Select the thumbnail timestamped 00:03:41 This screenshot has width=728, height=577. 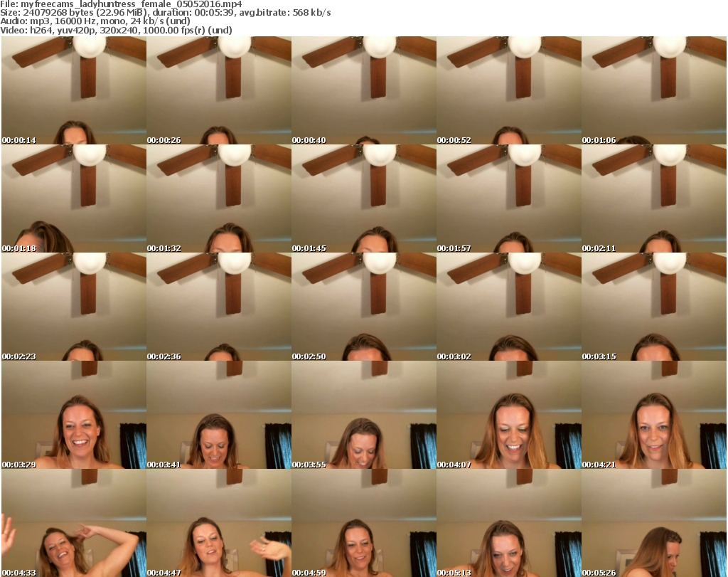tap(219, 415)
